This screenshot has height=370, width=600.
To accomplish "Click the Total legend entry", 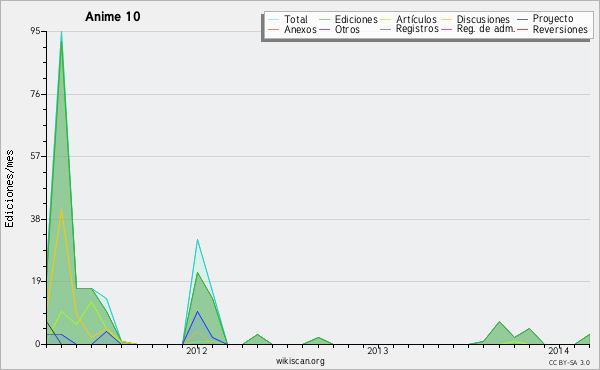I will click(295, 19).
